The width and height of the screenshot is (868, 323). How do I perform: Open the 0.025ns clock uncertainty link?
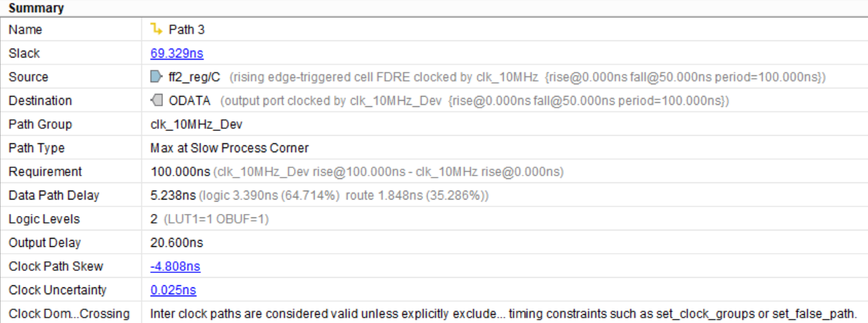pyautogui.click(x=173, y=290)
